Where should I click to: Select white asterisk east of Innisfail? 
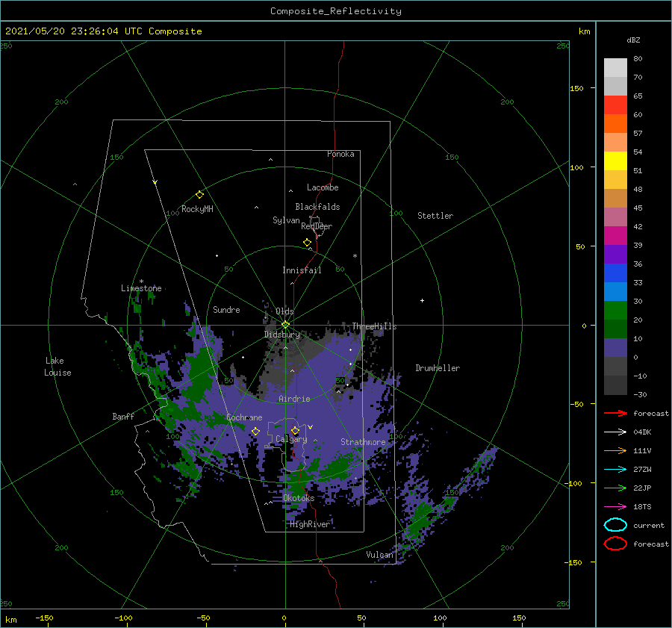[355, 256]
